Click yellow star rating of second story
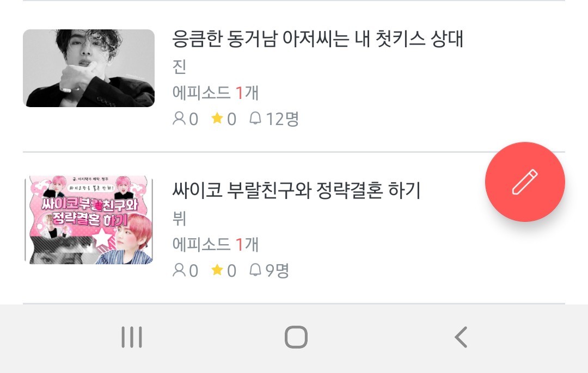588x373 pixels. (217, 270)
